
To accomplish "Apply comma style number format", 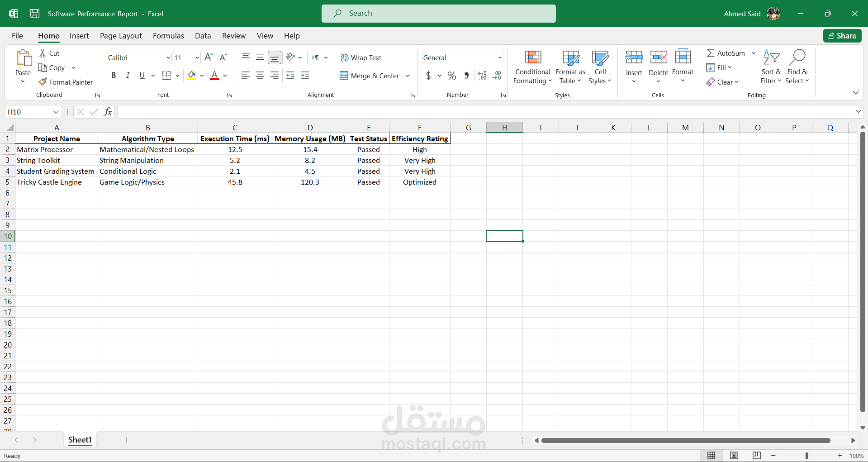I will click(x=466, y=76).
